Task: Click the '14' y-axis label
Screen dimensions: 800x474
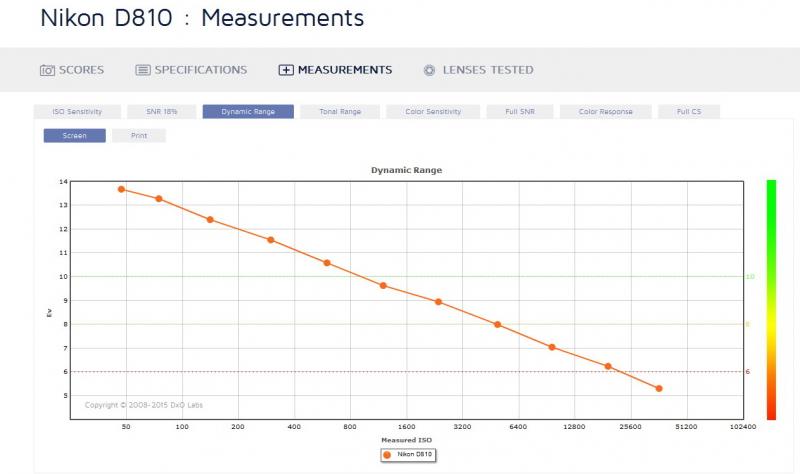Action: point(63,182)
